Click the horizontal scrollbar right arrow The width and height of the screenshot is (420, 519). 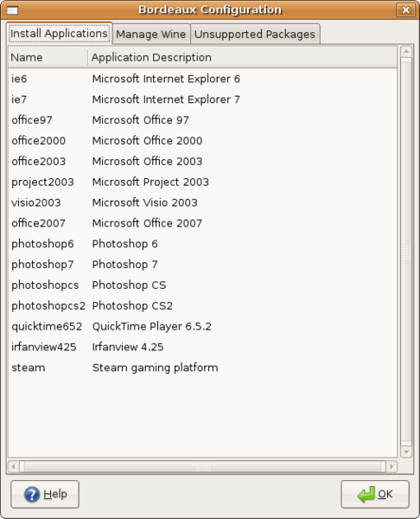tap(391, 467)
